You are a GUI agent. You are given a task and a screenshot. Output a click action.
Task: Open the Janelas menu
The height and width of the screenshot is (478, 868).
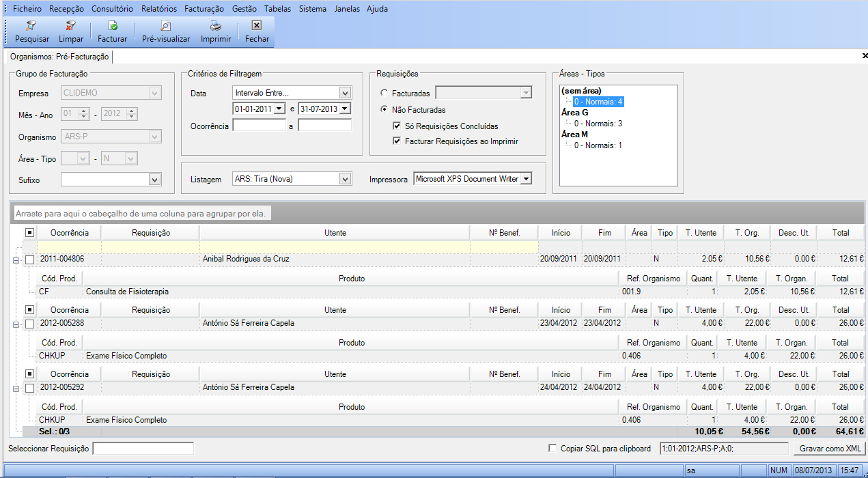tap(348, 9)
